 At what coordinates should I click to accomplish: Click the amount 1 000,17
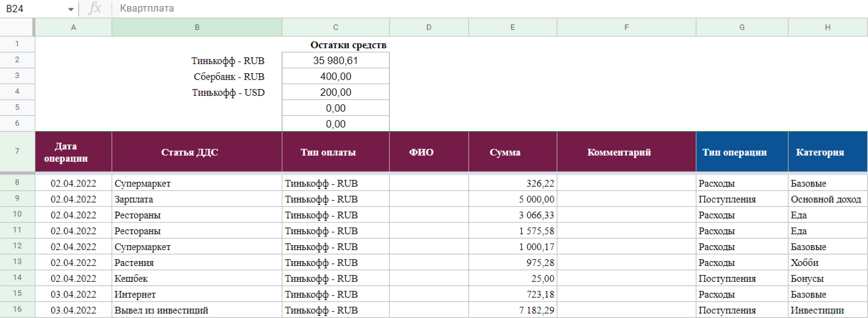tap(512, 246)
